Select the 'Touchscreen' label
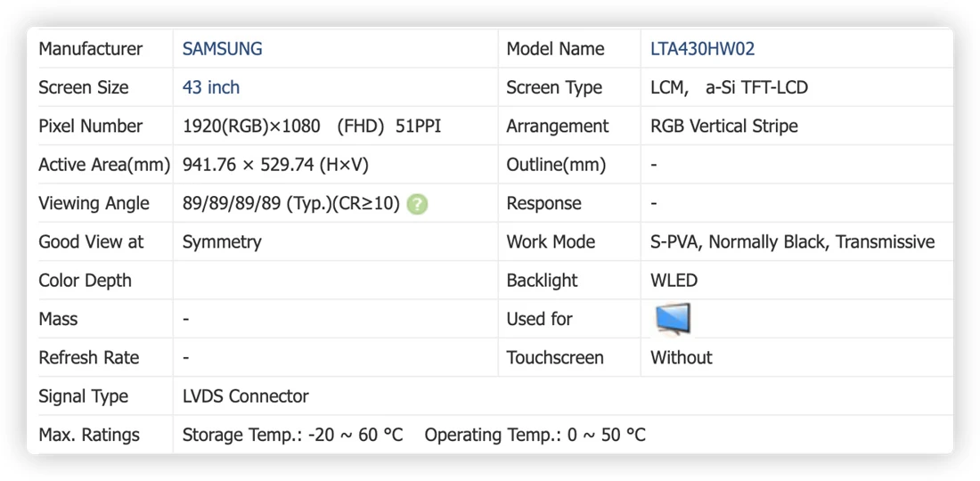The height and width of the screenshot is (481, 980). point(555,358)
